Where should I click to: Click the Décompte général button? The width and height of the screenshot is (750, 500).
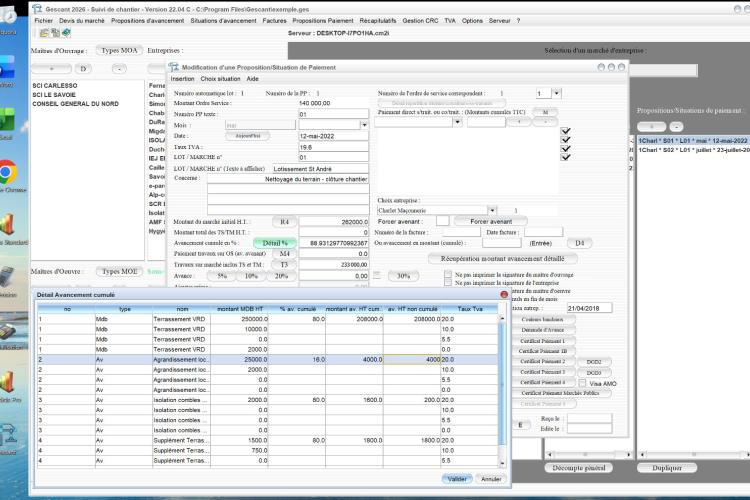point(579,468)
